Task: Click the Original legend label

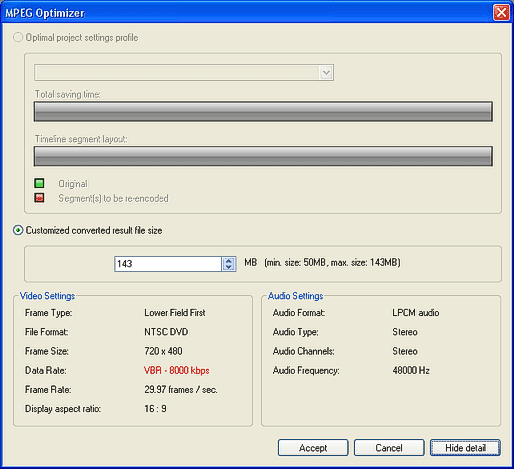Action: (73, 184)
